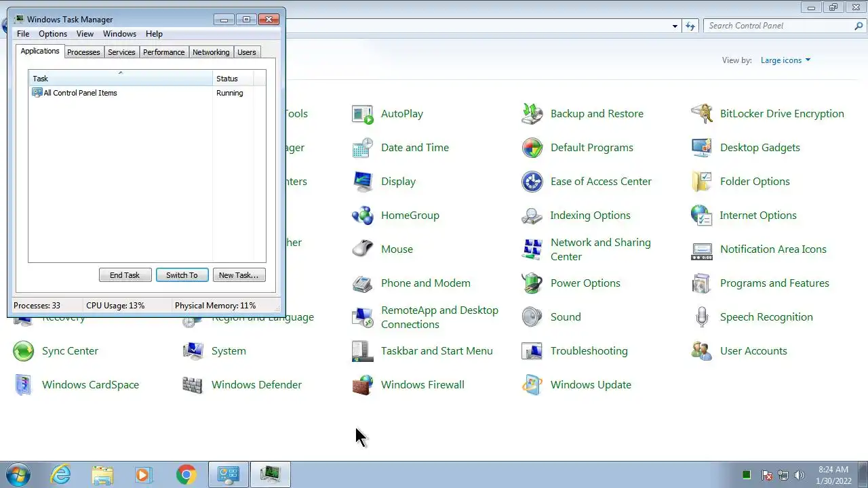Sort tasks by the Task column header
868x488 pixels.
pyautogui.click(x=121, y=79)
